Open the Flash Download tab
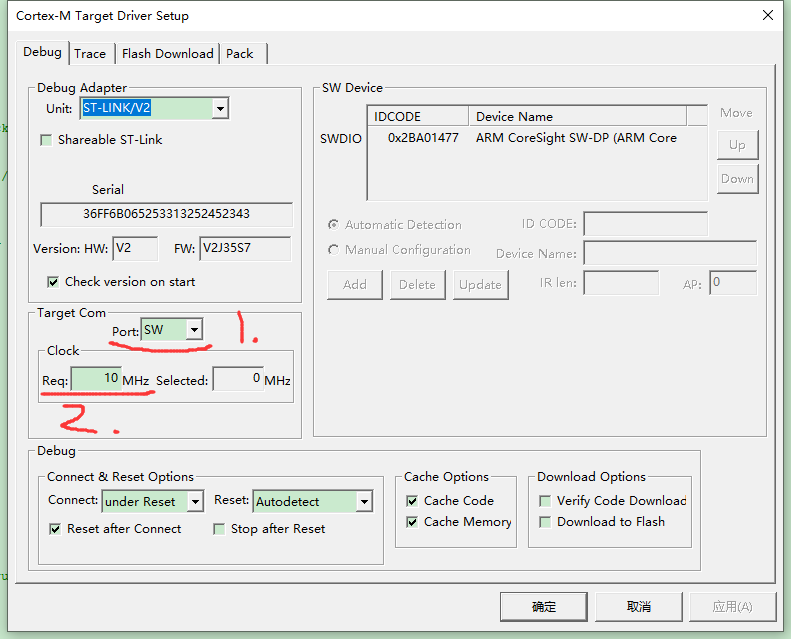The width and height of the screenshot is (791, 639). click(x=168, y=53)
